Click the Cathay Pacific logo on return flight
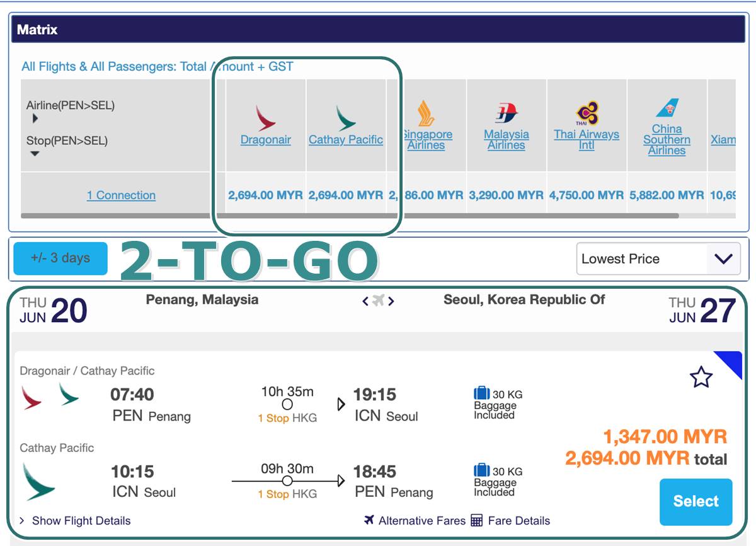This screenshot has height=546, width=756. [x=38, y=481]
